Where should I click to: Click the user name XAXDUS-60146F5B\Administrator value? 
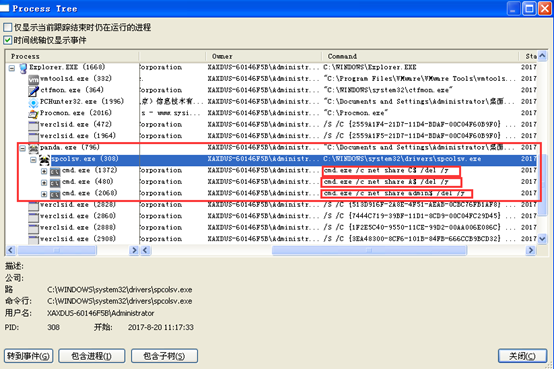[x=101, y=313]
